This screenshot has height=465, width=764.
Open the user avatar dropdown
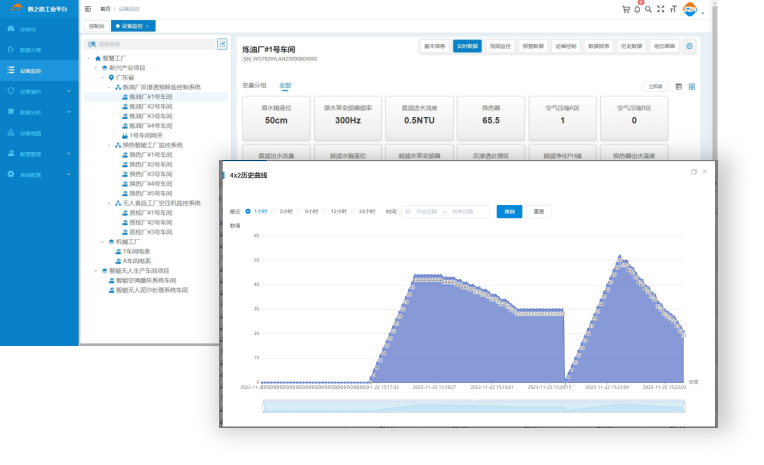tap(692, 10)
